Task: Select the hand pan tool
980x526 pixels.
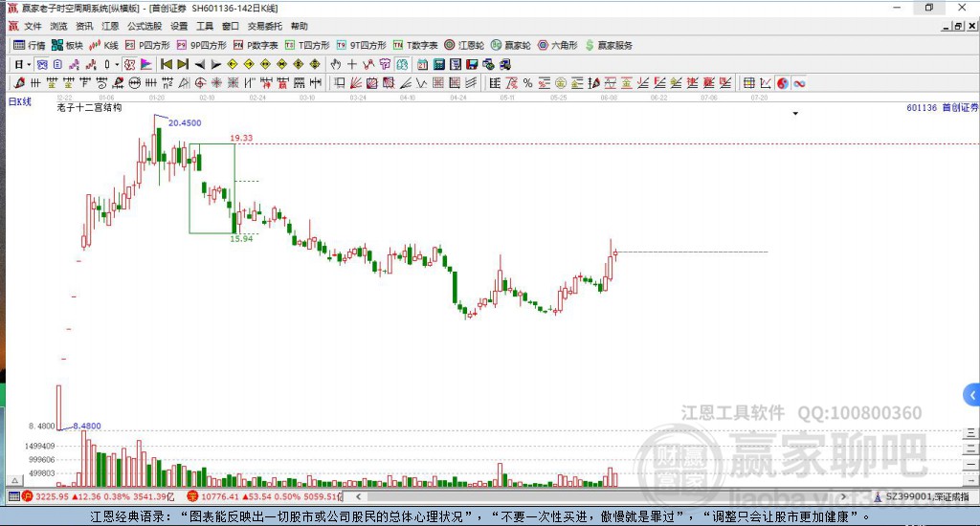Action: click(336, 64)
